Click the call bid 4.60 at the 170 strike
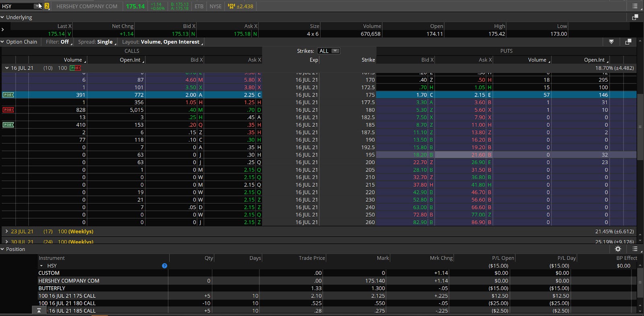 [191, 80]
